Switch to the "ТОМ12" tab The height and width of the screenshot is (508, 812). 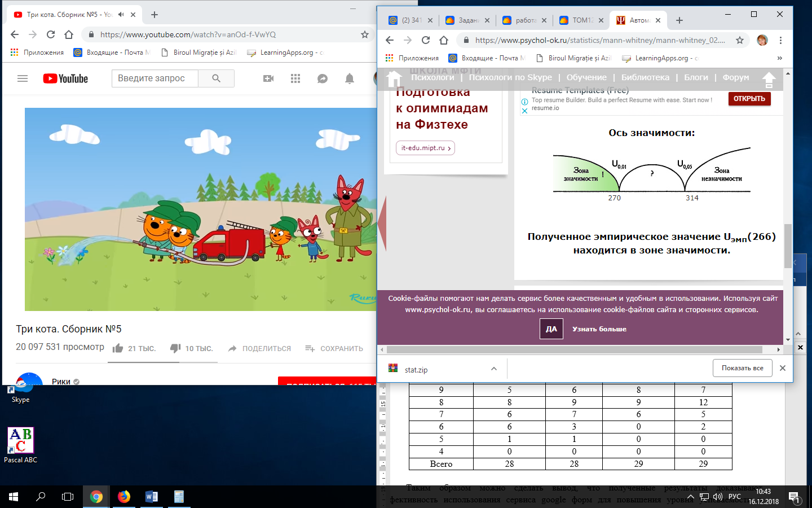(581, 20)
